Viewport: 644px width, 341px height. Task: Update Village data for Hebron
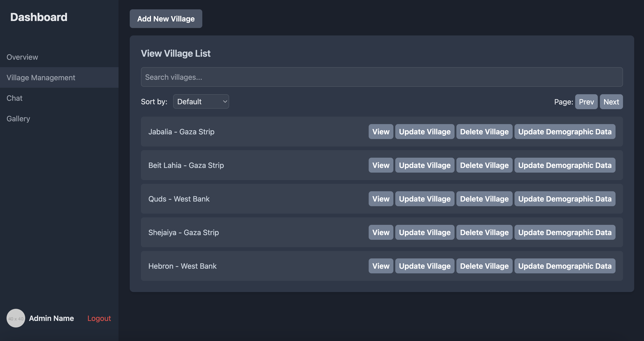(x=424, y=266)
